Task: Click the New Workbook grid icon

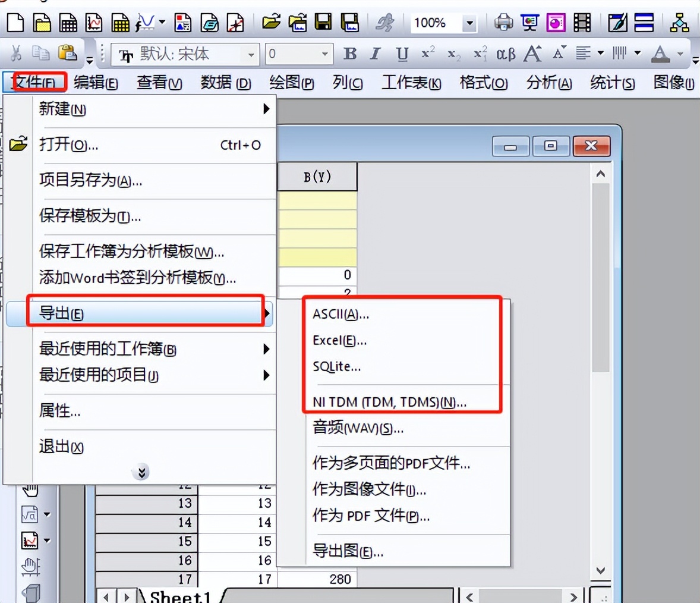Action: pyautogui.click(x=68, y=23)
